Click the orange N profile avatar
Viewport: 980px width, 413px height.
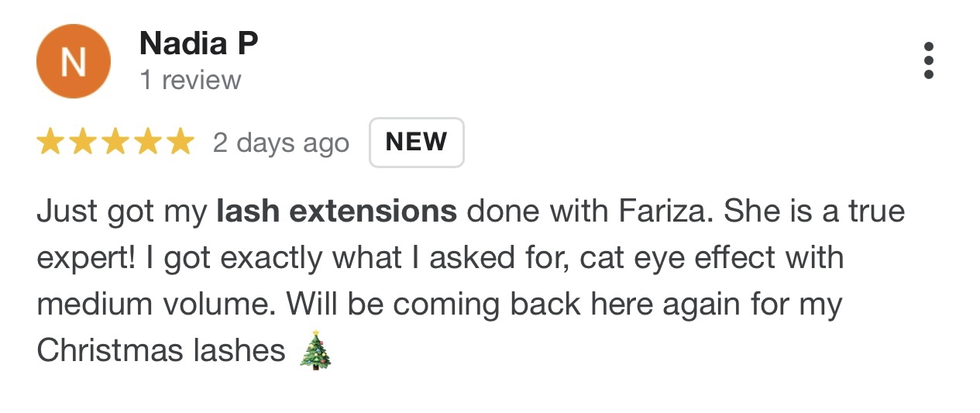coord(74,61)
